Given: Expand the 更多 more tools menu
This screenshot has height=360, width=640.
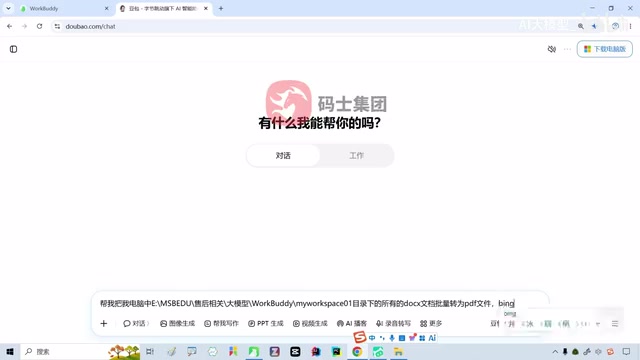Looking at the screenshot, I should pyautogui.click(x=431, y=323).
